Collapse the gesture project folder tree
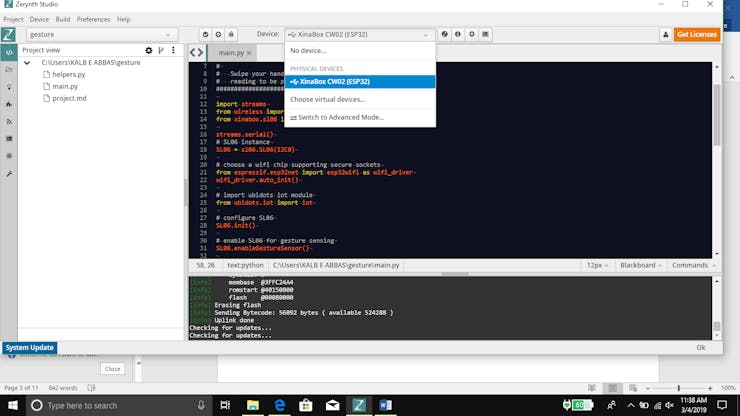The image size is (740, 416). (x=27, y=62)
